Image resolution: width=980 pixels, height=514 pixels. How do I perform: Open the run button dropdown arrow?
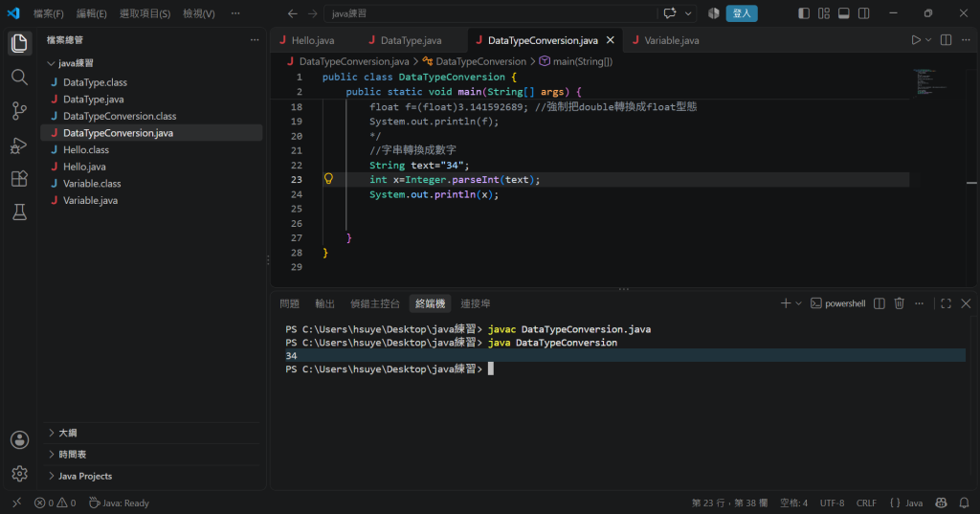(928, 40)
